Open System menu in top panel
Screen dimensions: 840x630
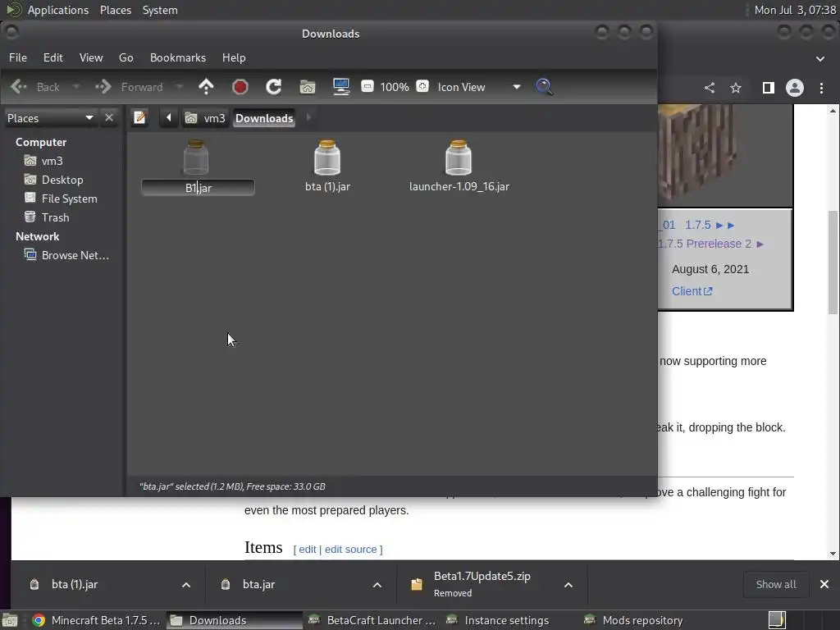pos(160,10)
